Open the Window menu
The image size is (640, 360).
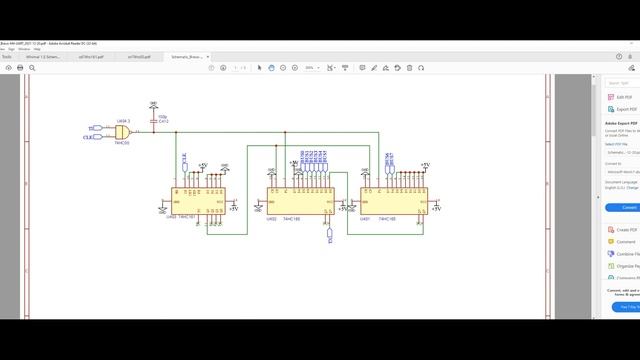click(x=24, y=49)
